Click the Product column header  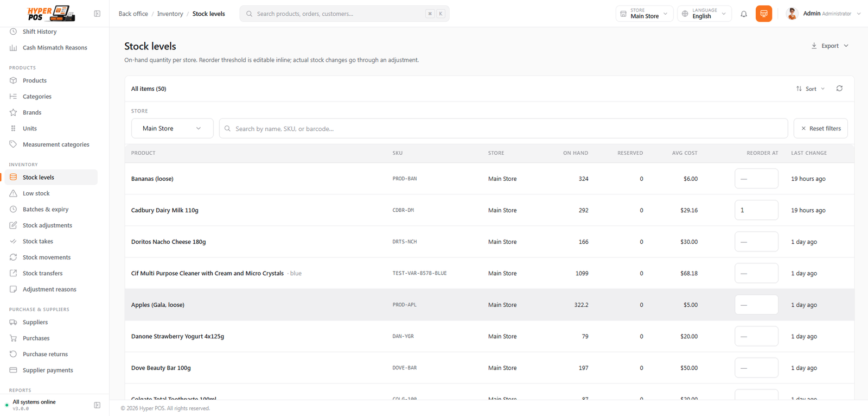143,153
